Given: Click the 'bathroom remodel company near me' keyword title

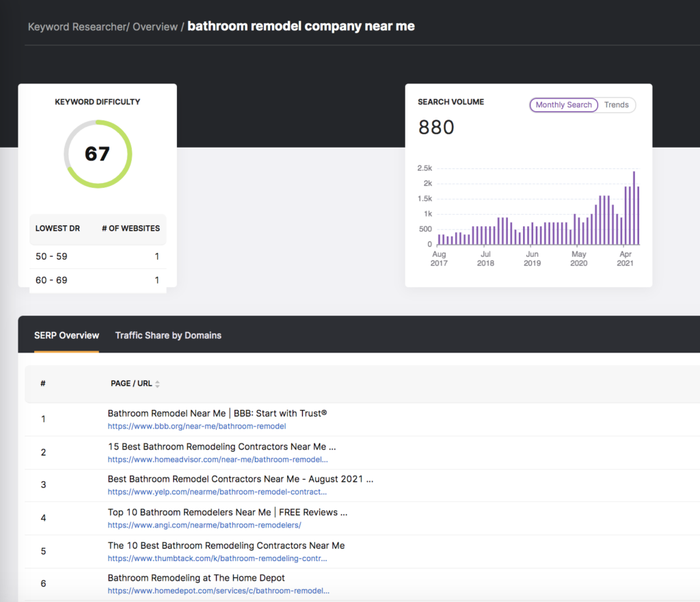Looking at the screenshot, I should 301,27.
